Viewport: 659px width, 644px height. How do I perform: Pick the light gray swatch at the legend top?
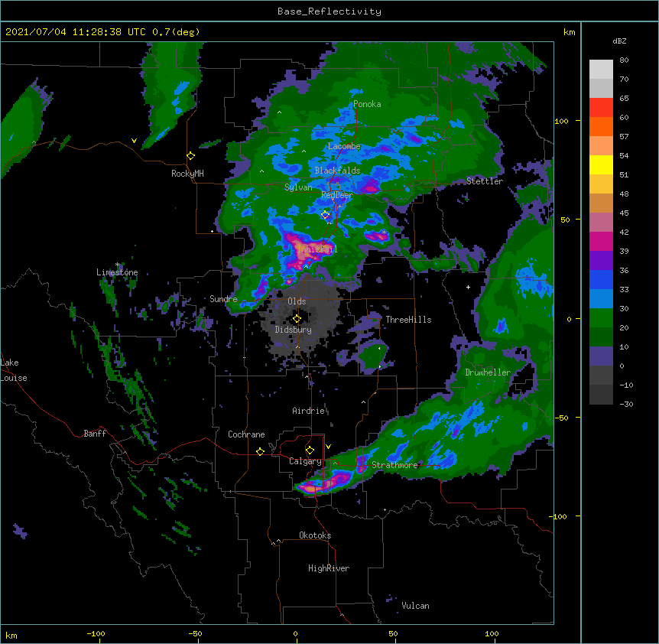601,70
